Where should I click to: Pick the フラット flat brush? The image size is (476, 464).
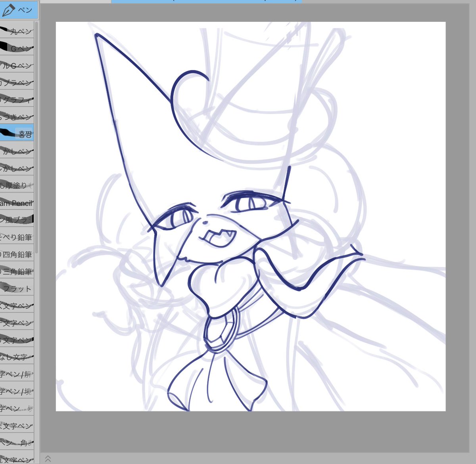click(x=17, y=288)
